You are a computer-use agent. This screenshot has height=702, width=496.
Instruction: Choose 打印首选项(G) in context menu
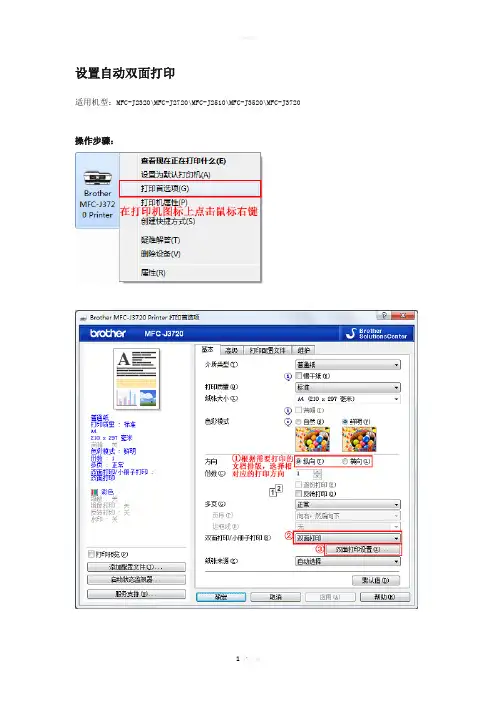tap(190, 188)
